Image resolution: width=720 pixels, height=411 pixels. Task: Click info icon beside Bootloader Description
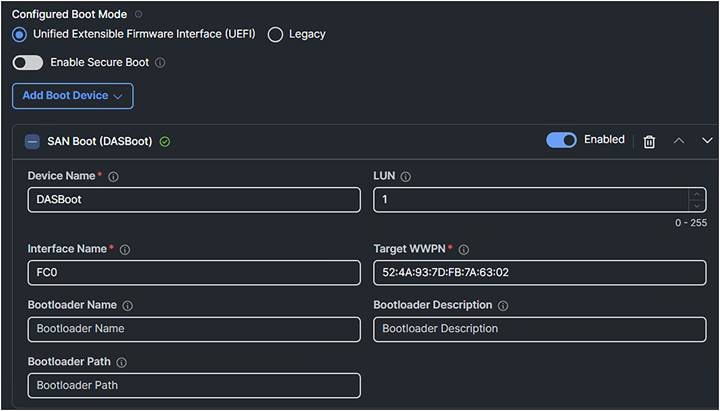[x=502, y=306]
